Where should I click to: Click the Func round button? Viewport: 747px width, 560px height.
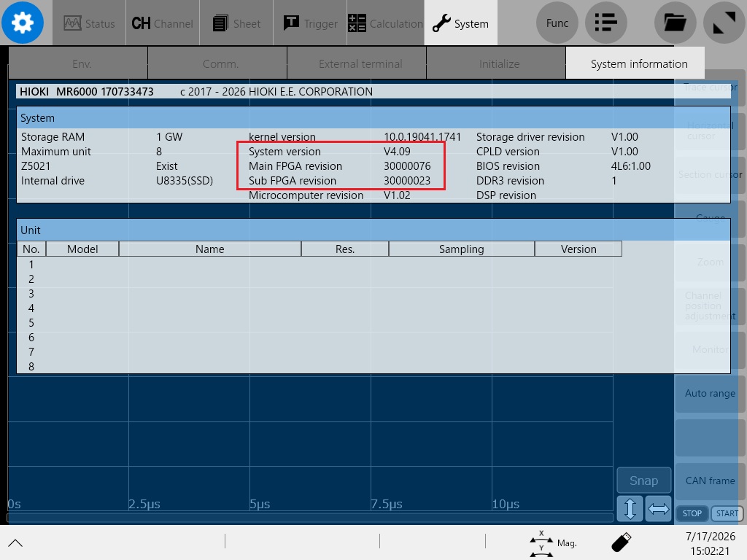(x=557, y=23)
